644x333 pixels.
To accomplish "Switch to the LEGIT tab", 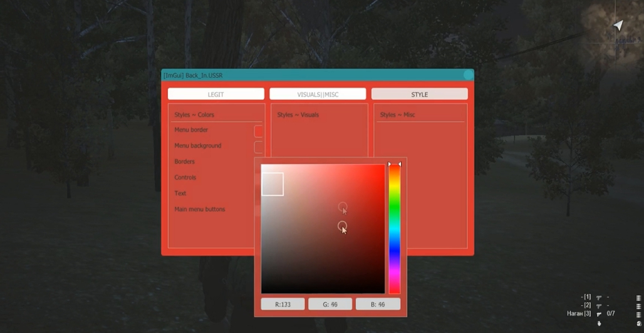I will click(x=216, y=94).
